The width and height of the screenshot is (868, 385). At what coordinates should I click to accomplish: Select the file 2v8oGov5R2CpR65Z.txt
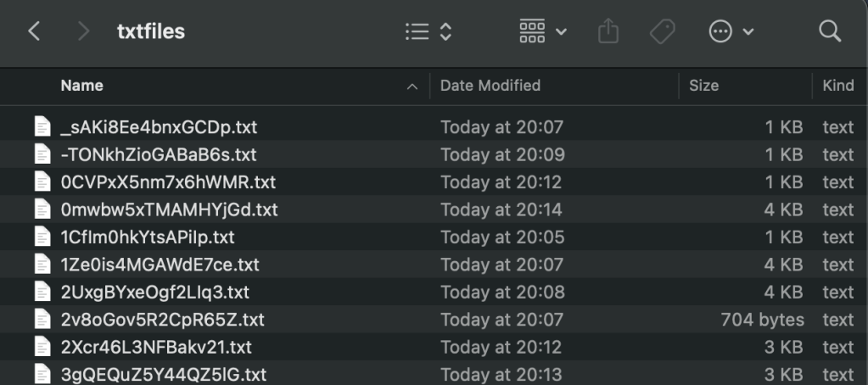click(x=162, y=320)
